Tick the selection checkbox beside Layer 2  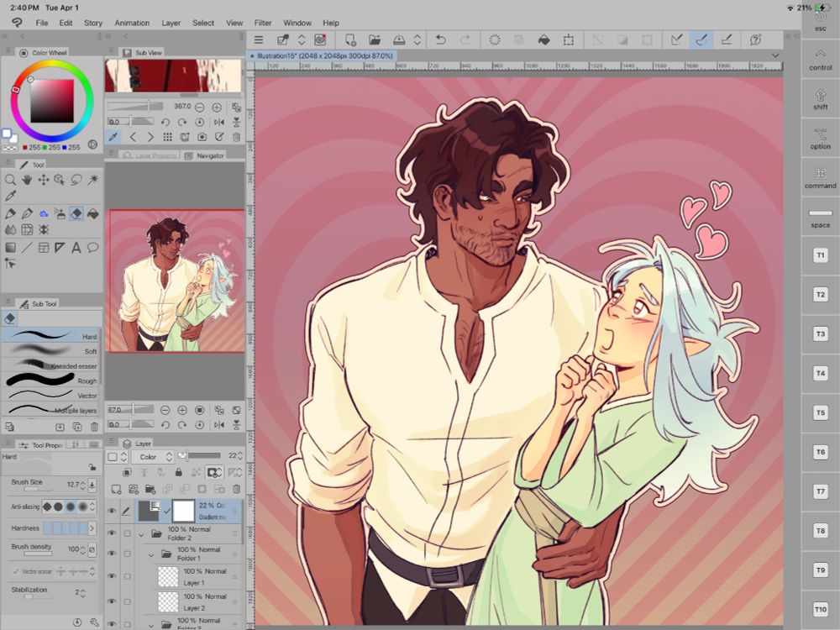(x=127, y=601)
